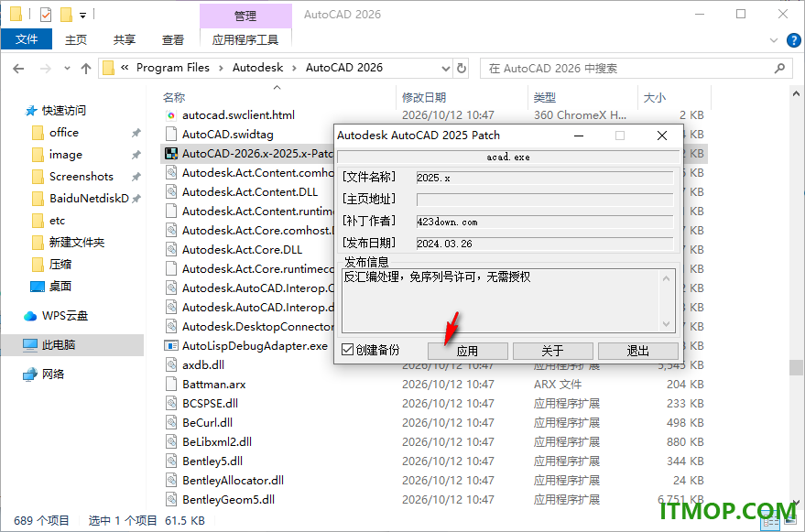This screenshot has width=805, height=532.
Task: Open the BaiduNetdiskD folder shortcut
Action: click(90, 199)
